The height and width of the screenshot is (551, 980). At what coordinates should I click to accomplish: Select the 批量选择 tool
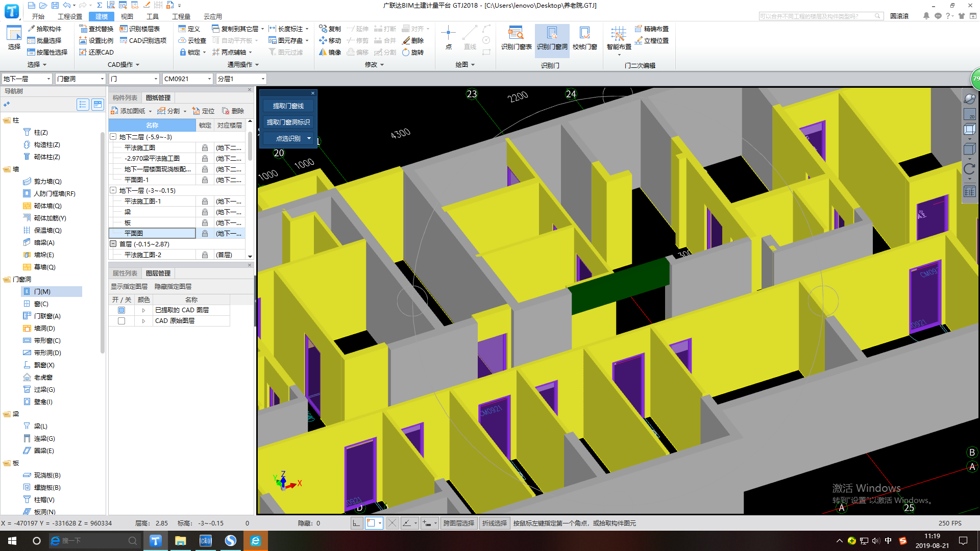pos(44,40)
